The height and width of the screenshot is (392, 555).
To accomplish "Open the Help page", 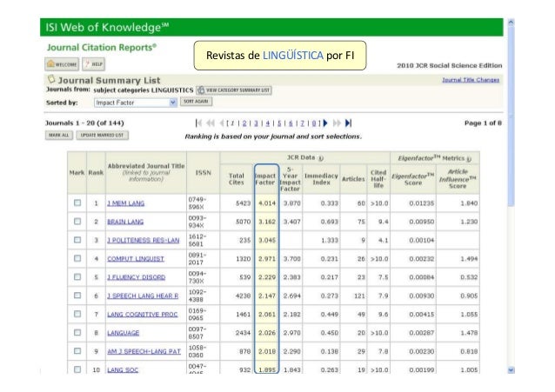I will [94, 64].
